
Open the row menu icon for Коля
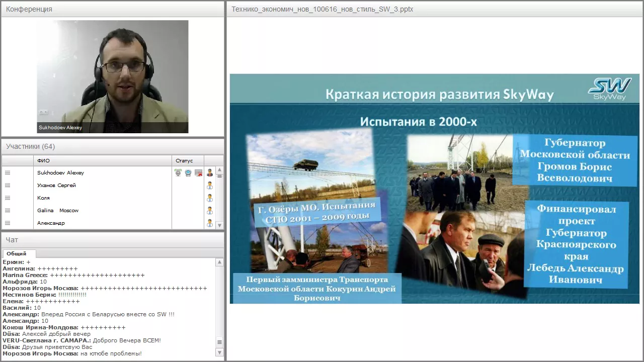point(8,198)
